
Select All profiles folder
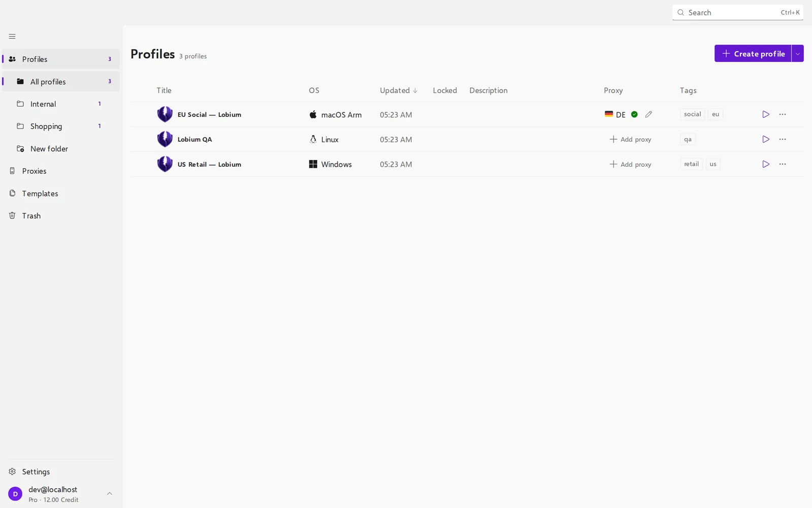pyautogui.click(x=61, y=81)
